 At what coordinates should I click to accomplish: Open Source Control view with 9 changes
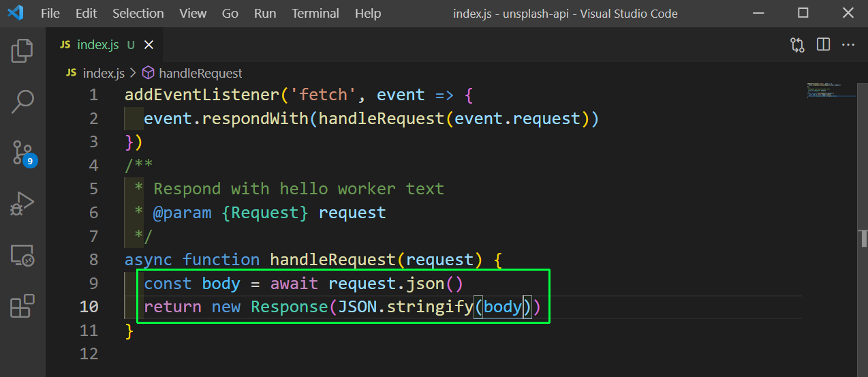pyautogui.click(x=23, y=154)
